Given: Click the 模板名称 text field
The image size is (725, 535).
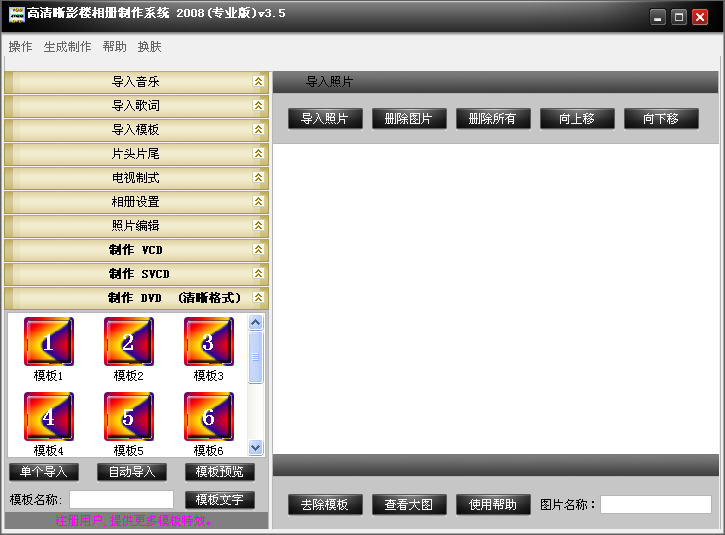Looking at the screenshot, I should coord(121,499).
